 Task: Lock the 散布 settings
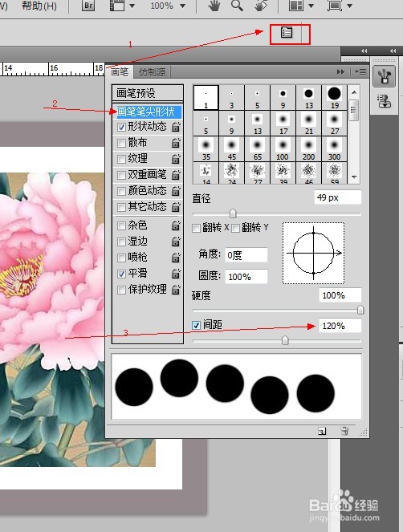pos(176,143)
